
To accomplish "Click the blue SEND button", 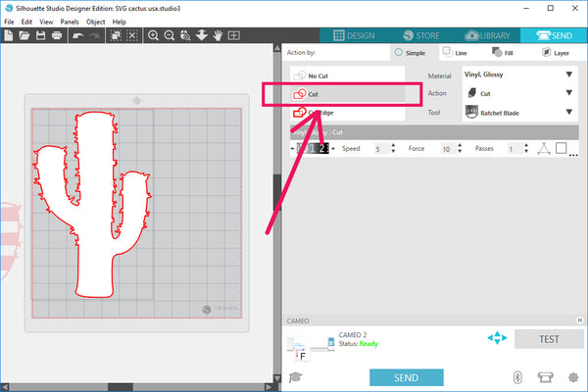I will (406, 377).
